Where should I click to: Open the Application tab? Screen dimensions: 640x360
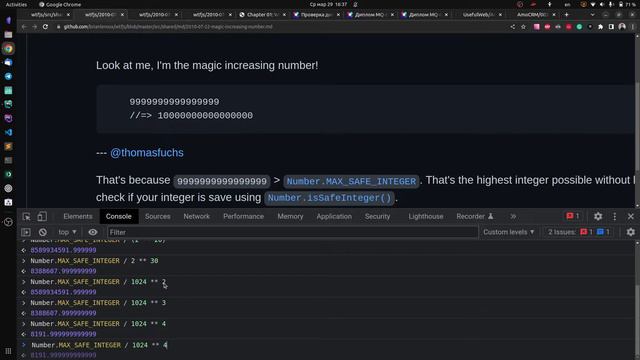334,216
